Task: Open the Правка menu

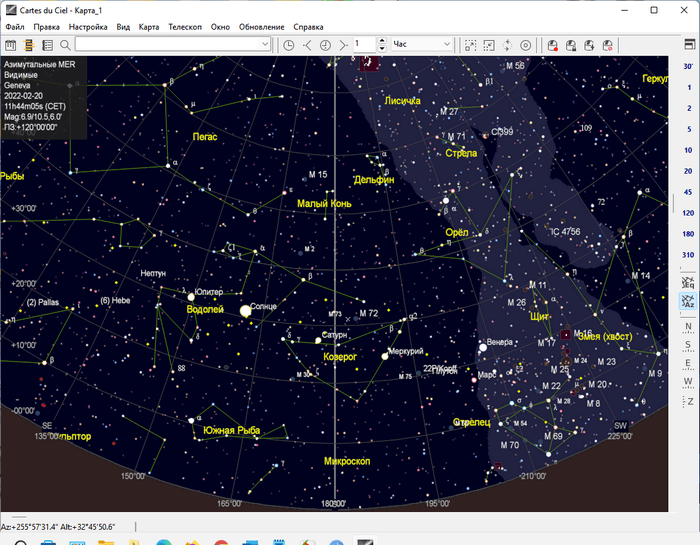Action: click(46, 27)
